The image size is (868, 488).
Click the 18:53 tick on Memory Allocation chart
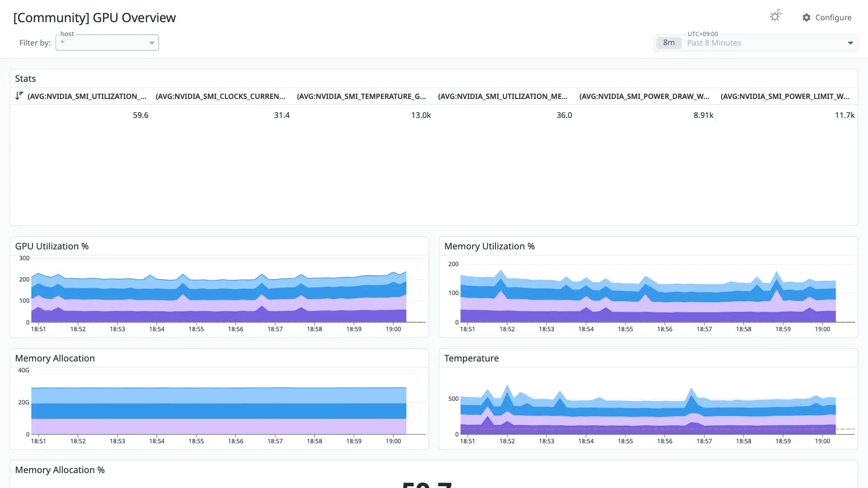117,441
